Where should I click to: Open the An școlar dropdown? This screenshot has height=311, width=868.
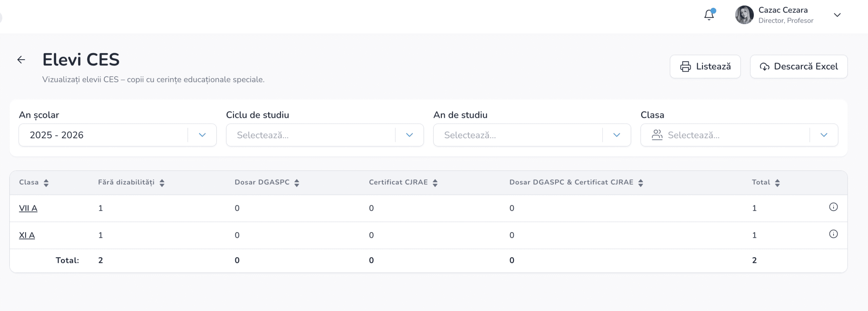click(x=117, y=135)
